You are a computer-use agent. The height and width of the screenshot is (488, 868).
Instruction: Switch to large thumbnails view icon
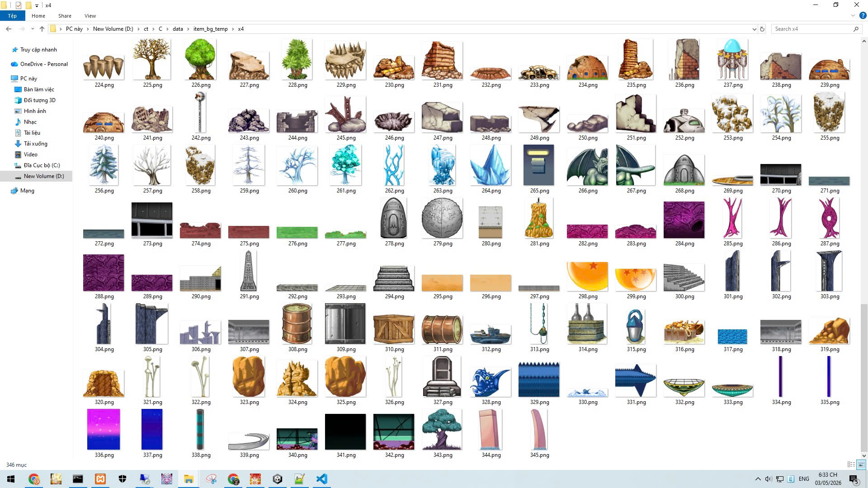click(861, 465)
